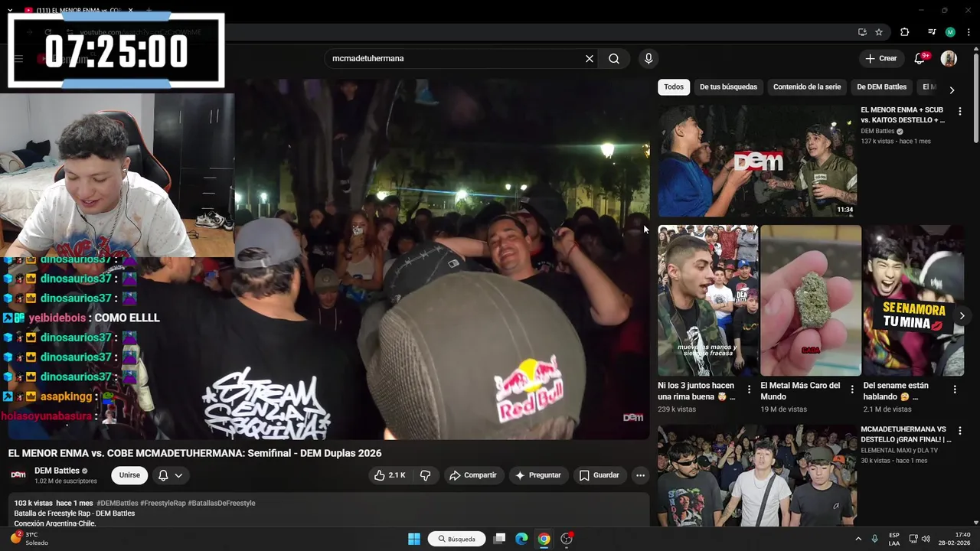Click the EL MENOR ENMA vs. COBE video title
This screenshot has width=980, height=551.
pos(194,453)
